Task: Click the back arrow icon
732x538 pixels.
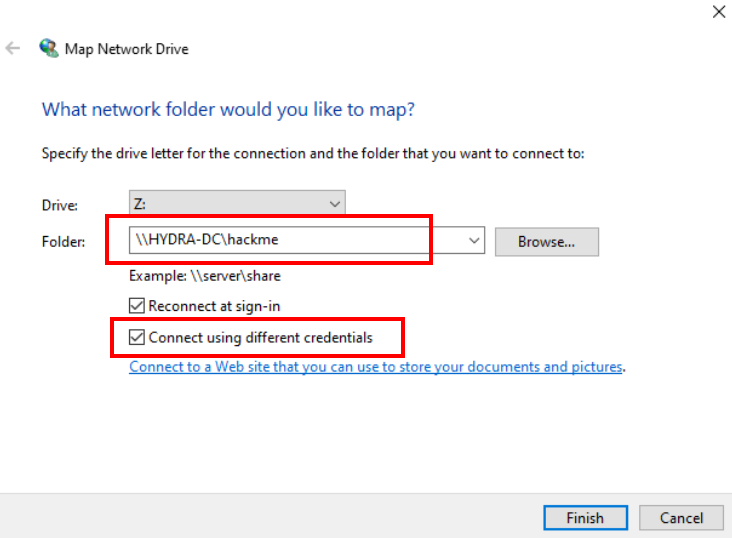Action: (13, 48)
